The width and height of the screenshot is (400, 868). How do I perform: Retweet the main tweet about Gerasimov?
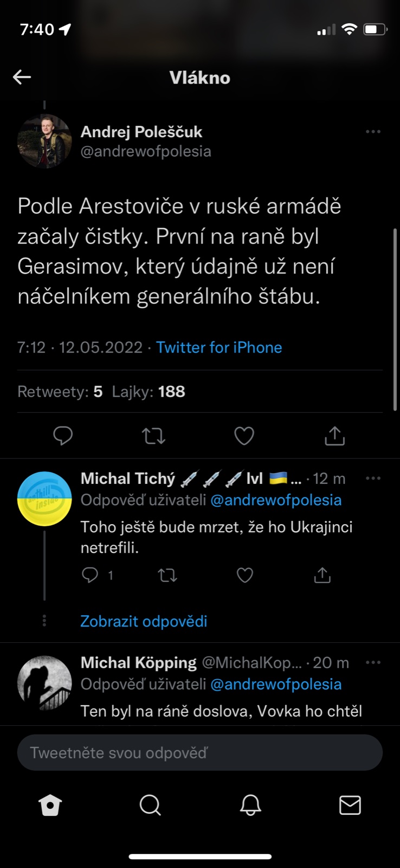coord(153,436)
